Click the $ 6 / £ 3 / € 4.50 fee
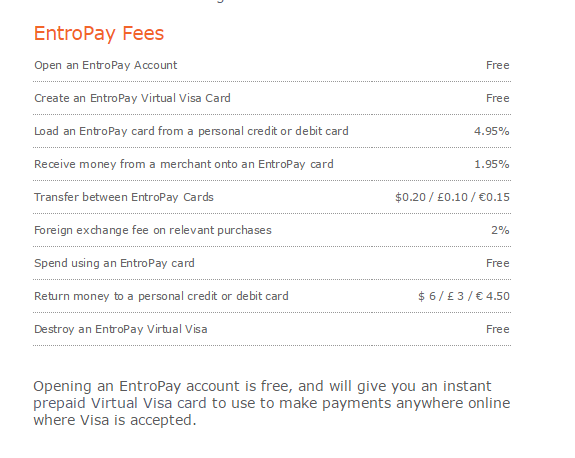Screen dimensions: 575x458 (464, 296)
